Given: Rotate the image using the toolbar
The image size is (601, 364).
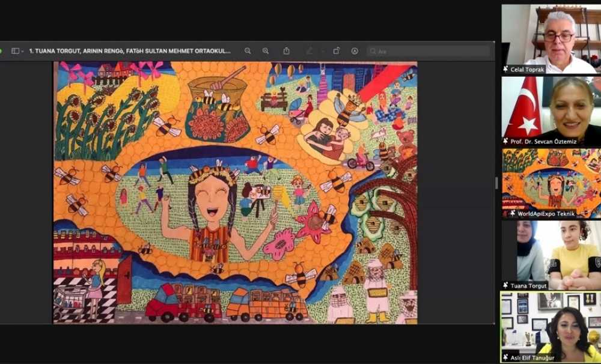Looking at the screenshot, I should point(336,51).
